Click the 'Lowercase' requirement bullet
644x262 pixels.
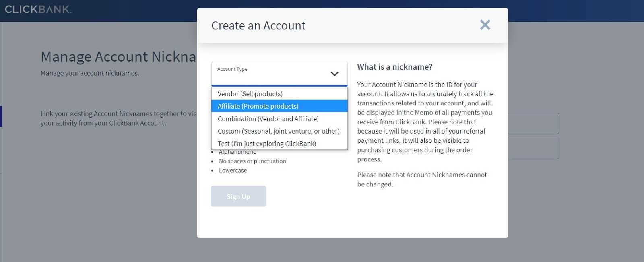click(x=233, y=170)
